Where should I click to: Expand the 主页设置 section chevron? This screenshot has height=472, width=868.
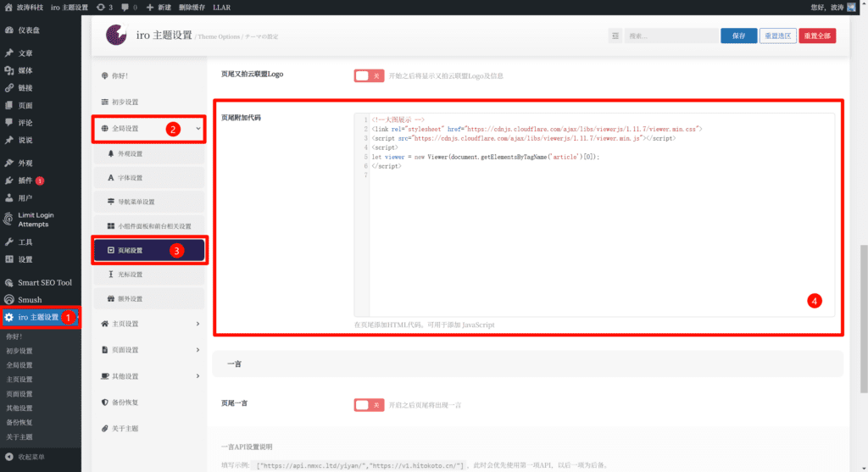click(198, 324)
